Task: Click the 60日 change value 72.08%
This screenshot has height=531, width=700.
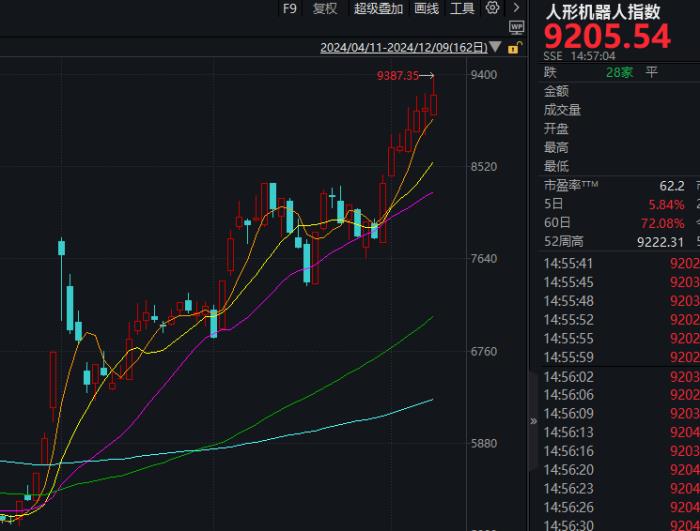Action: 663,223
